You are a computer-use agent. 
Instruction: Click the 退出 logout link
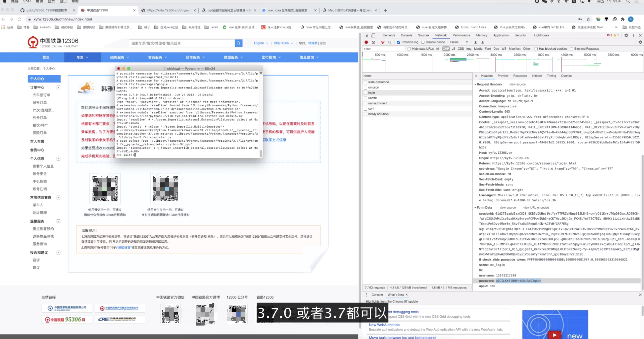click(323, 43)
